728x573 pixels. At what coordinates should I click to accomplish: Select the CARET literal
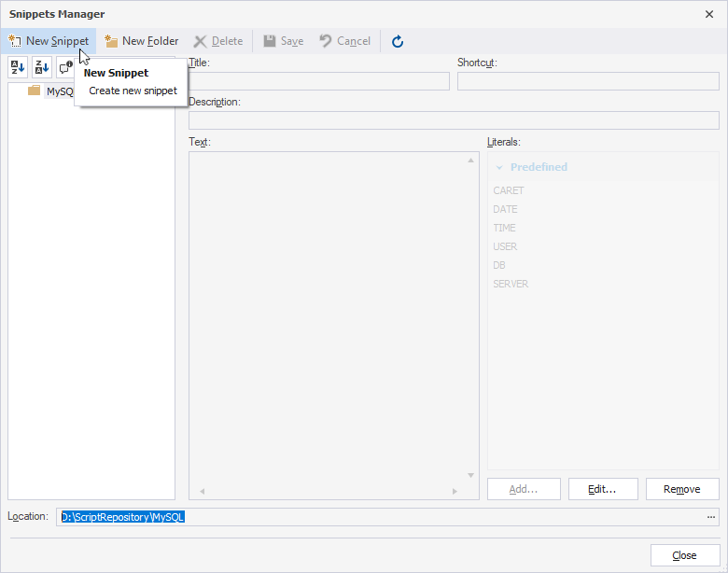tap(509, 190)
